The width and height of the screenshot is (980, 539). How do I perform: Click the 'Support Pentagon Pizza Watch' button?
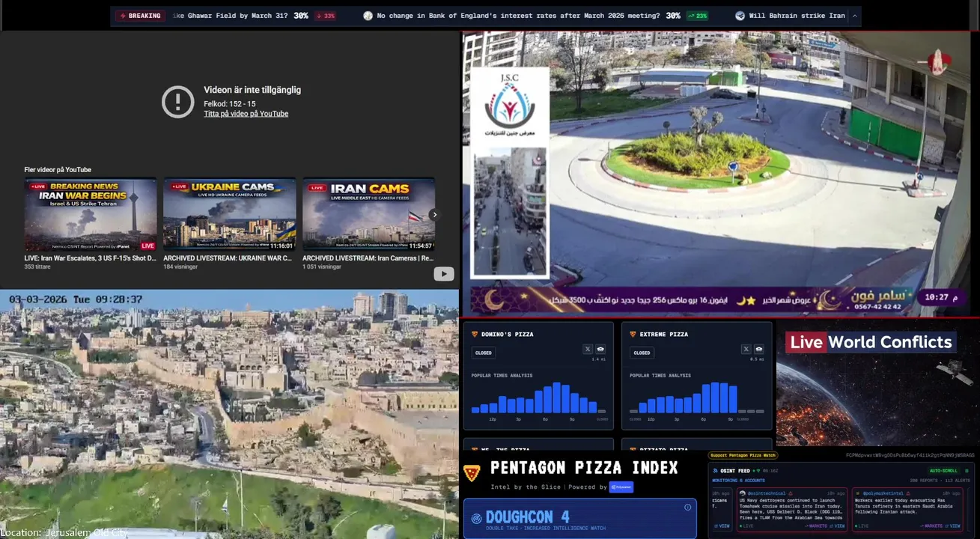click(x=743, y=455)
